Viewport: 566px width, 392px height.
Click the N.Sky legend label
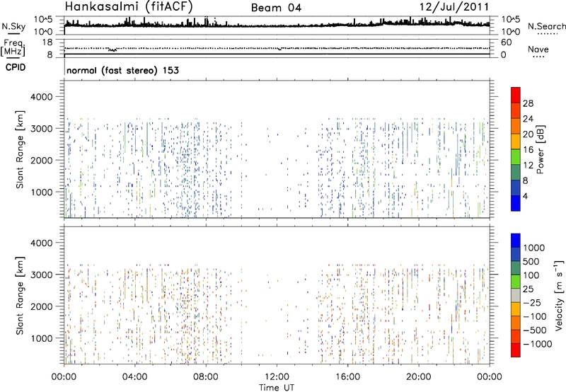tap(13, 26)
